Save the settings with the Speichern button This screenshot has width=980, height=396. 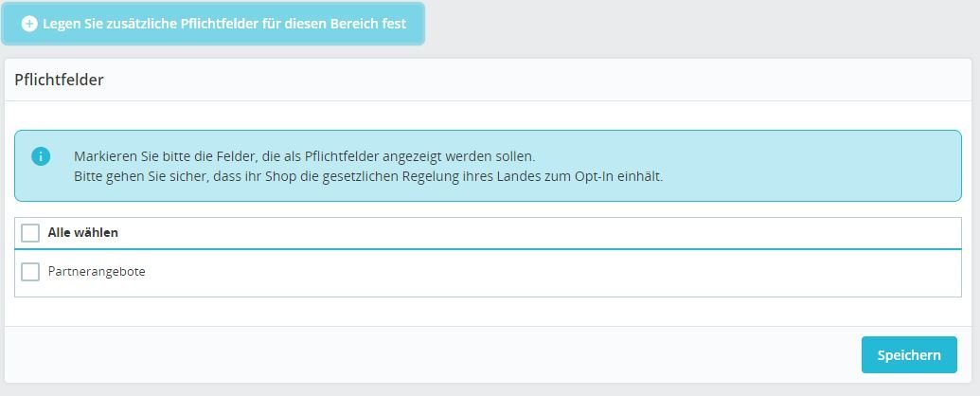coord(909,354)
